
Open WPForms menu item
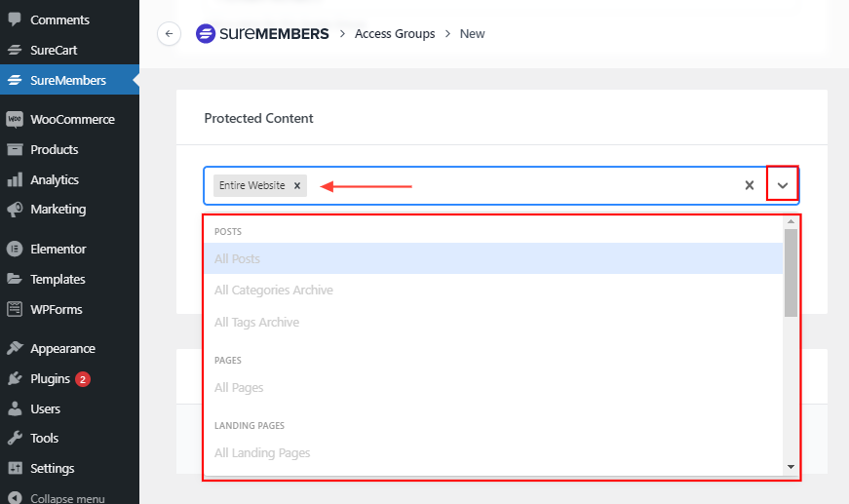(x=56, y=309)
